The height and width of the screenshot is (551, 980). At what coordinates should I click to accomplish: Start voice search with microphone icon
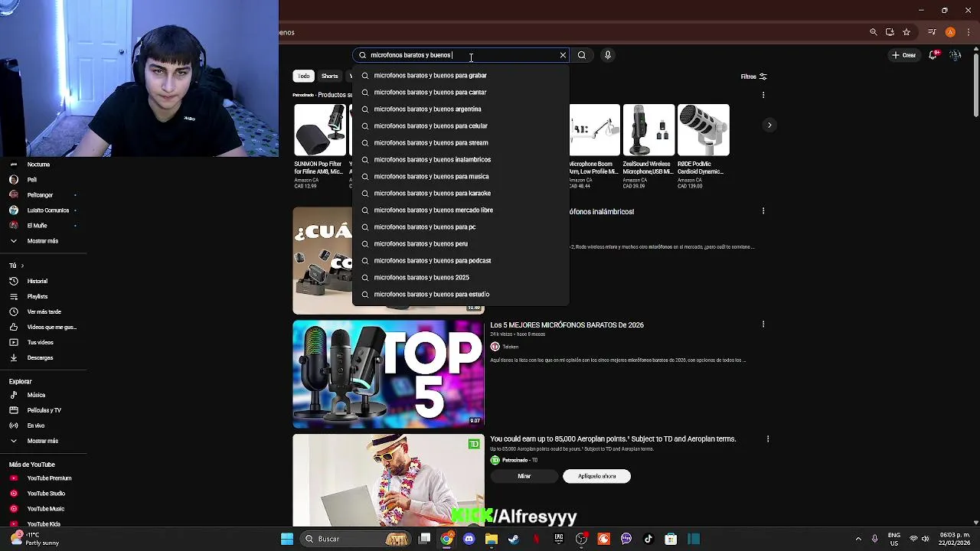pos(608,55)
